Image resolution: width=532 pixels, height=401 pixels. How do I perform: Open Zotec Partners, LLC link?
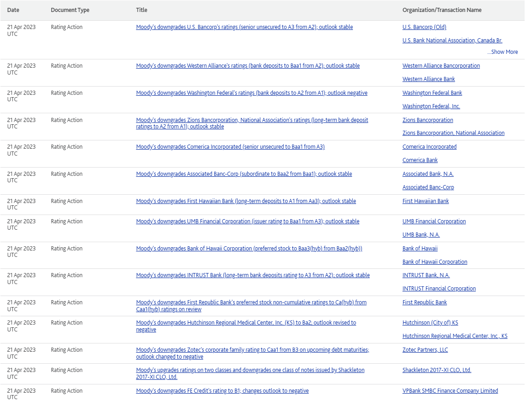pos(425,350)
